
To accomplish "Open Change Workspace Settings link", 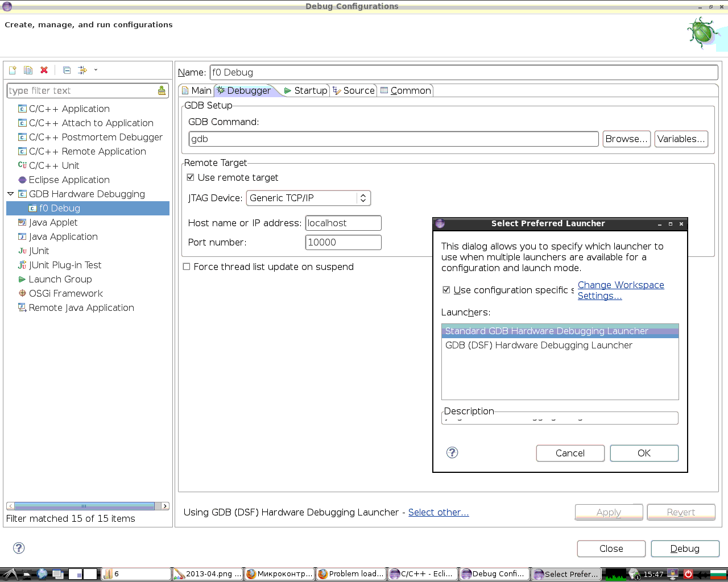I will 621,290.
